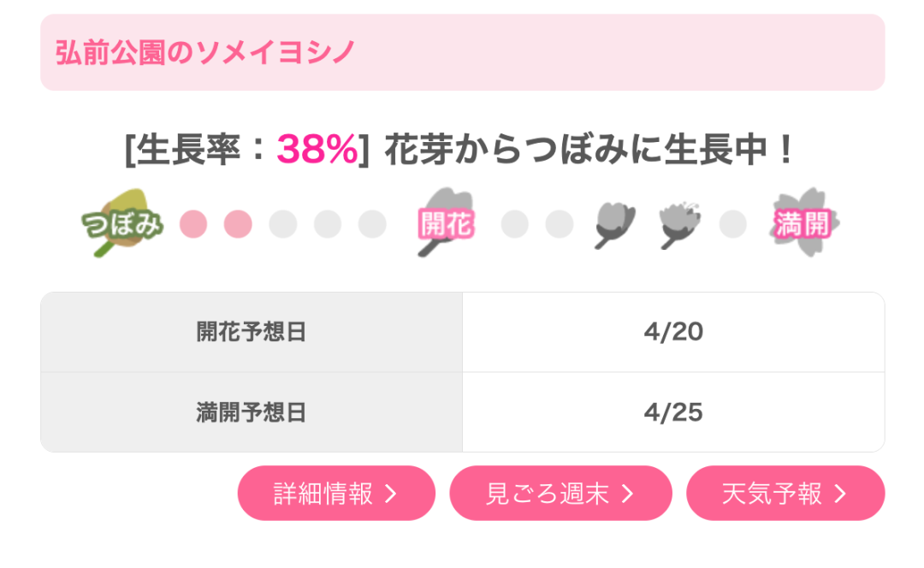Click the 満開予想日 row label
This screenshot has width=924, height=568.
(x=252, y=412)
